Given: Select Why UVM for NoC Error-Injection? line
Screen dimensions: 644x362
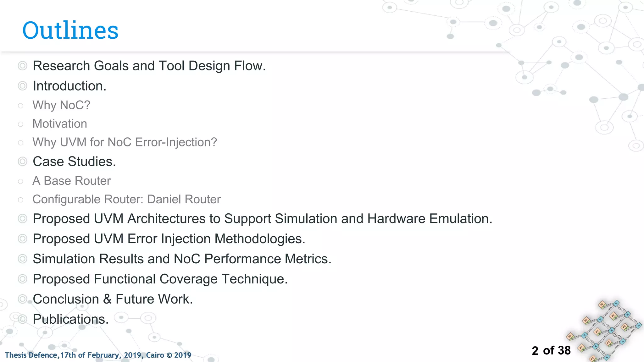Looking at the screenshot, I should click(125, 142).
